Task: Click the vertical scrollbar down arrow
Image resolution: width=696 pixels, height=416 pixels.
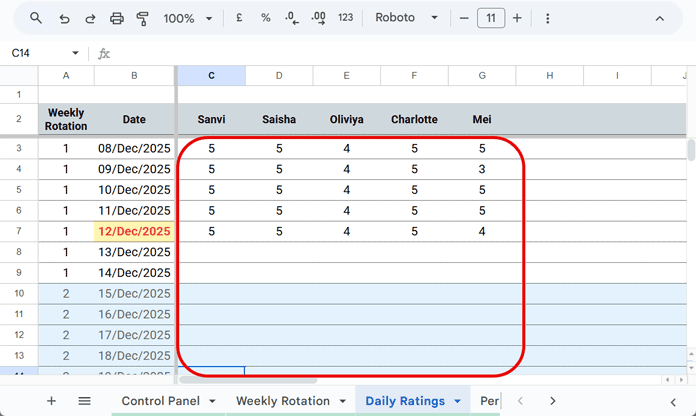Action: pyautogui.click(x=691, y=368)
